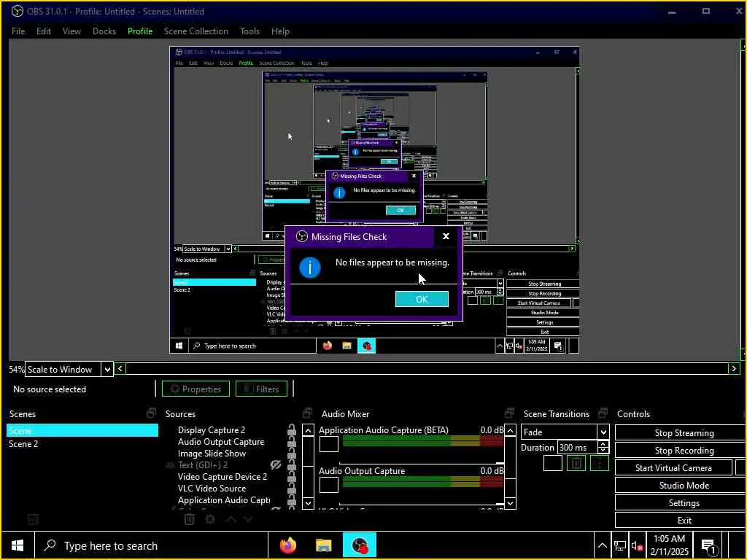Open the Windows Start menu
Viewport: 747px width, 560px height.
pyautogui.click(x=18, y=545)
